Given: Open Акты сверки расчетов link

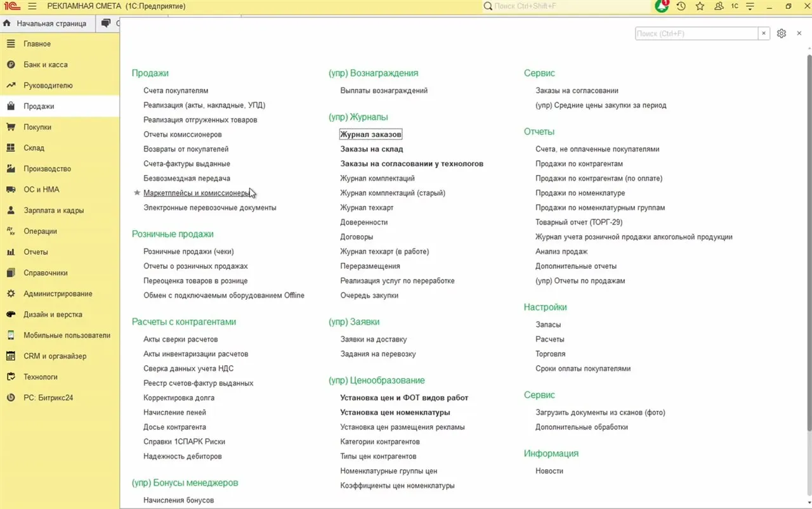Looking at the screenshot, I should coord(181,339).
